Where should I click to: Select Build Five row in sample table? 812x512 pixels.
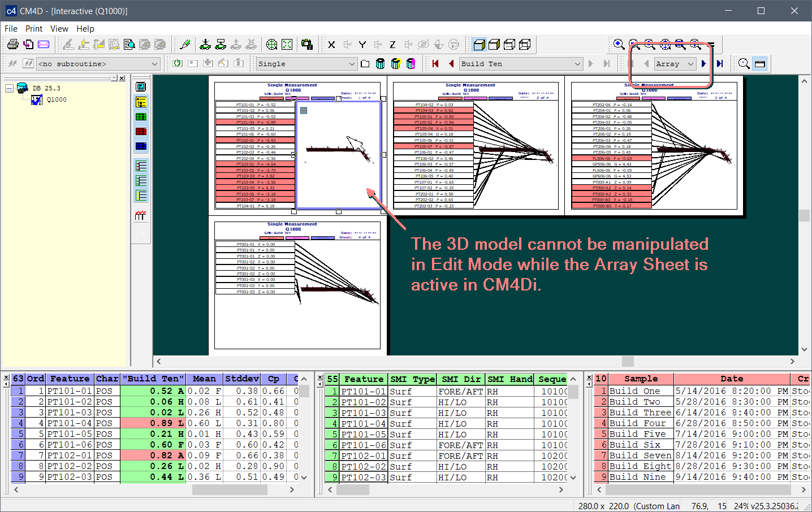pos(637,434)
